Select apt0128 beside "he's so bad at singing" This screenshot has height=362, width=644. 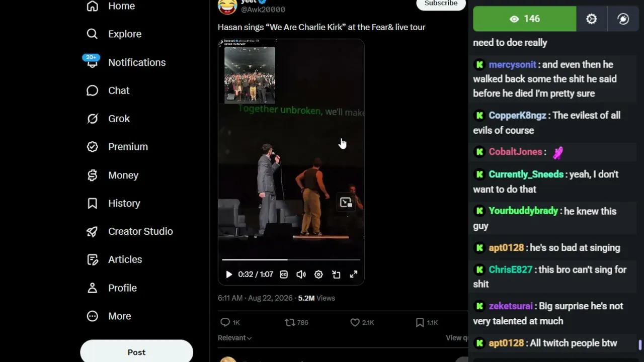(x=506, y=248)
